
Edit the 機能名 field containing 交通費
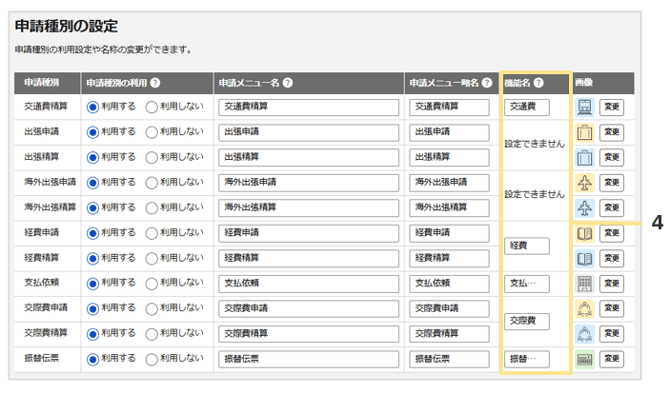pos(527,107)
